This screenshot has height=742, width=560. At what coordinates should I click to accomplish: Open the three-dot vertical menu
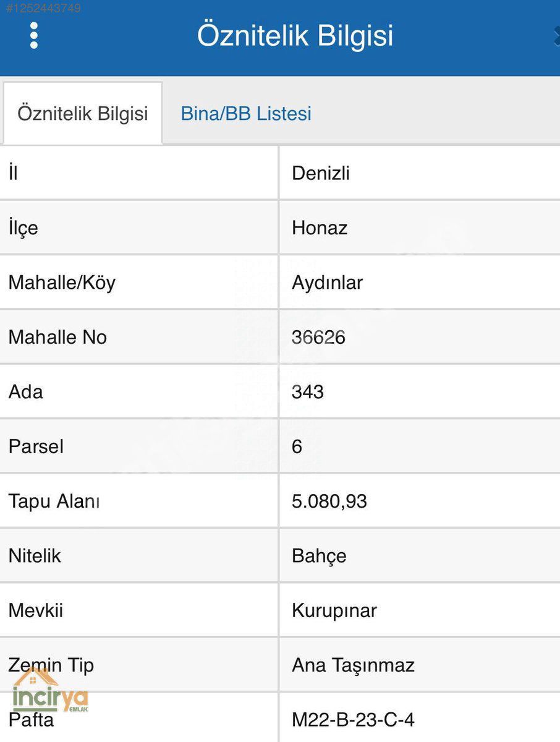coord(33,36)
